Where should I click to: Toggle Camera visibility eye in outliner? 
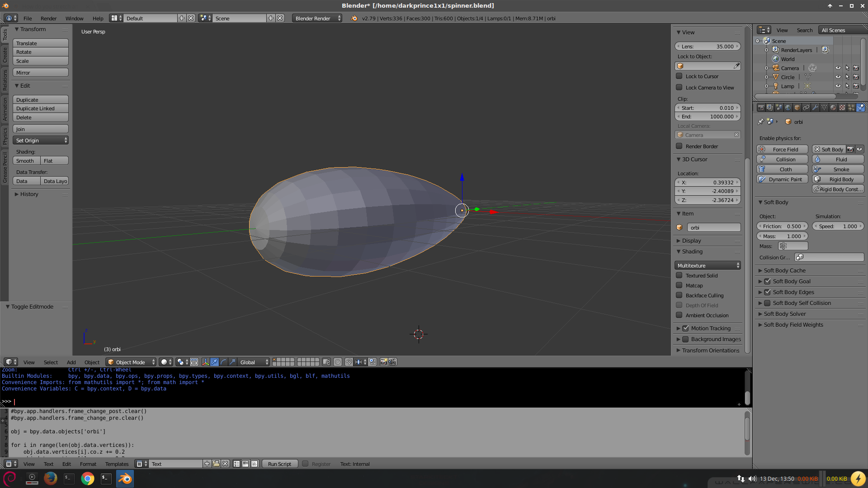(x=838, y=68)
